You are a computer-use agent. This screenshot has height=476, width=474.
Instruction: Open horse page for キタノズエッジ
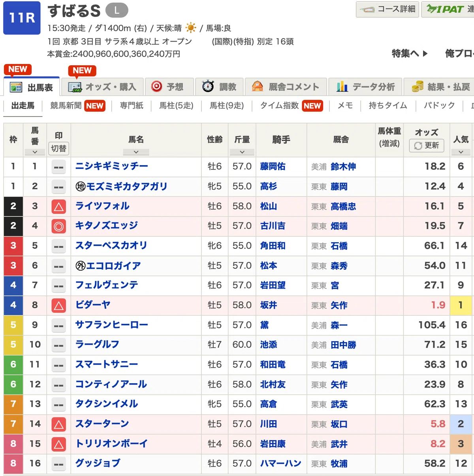click(x=107, y=226)
